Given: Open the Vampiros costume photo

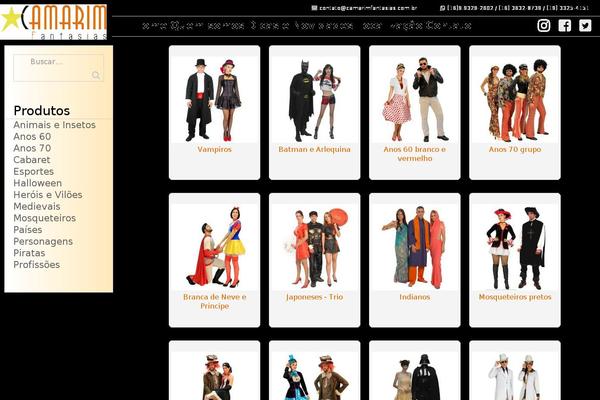Looking at the screenshot, I should [x=214, y=100].
